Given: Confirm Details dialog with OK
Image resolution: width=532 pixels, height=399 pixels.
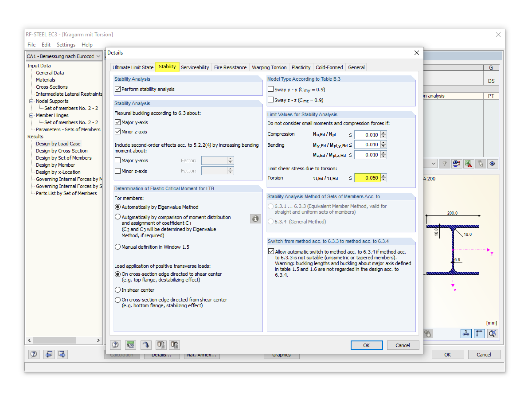Looking at the screenshot, I should point(367,345).
